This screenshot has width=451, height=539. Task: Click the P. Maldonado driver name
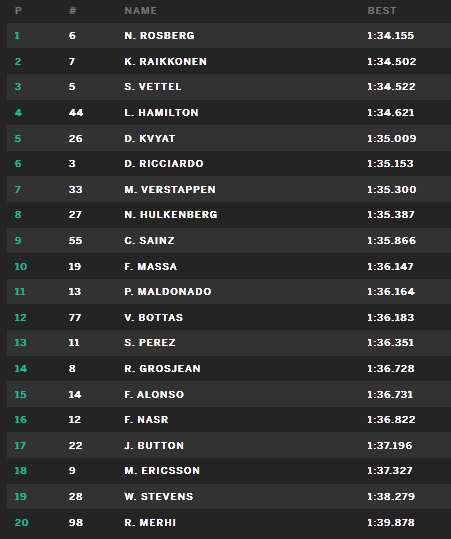pyautogui.click(x=168, y=292)
